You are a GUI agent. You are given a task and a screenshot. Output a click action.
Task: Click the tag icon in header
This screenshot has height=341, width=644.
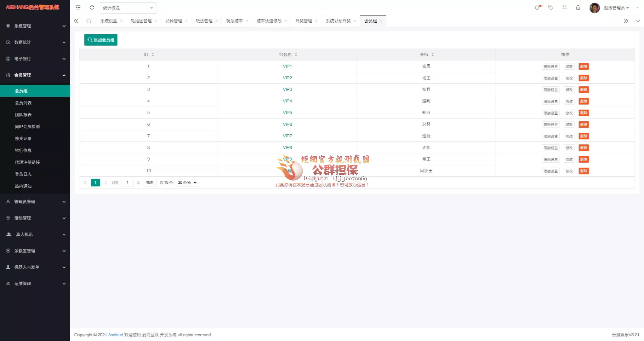(x=551, y=8)
